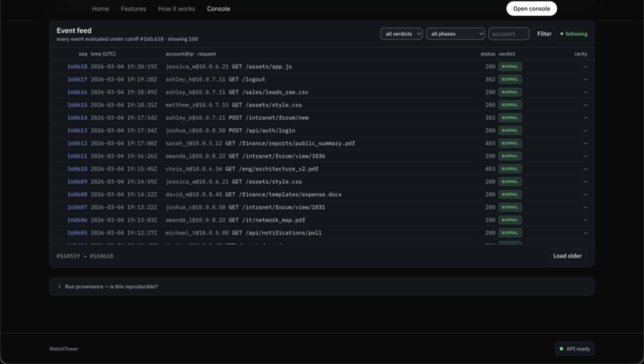This screenshot has width=644, height=364.
Task: Click the 403 status of event 160610
Action: (x=490, y=169)
